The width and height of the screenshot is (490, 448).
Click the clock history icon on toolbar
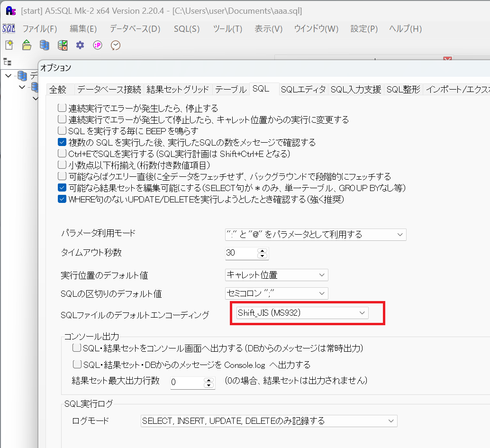[115, 45]
